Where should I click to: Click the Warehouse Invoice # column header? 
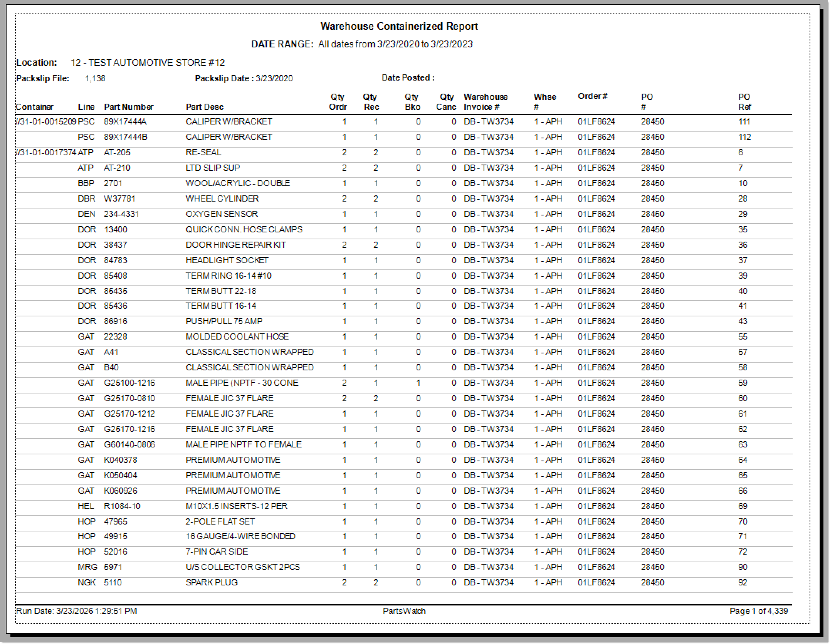[485, 102]
